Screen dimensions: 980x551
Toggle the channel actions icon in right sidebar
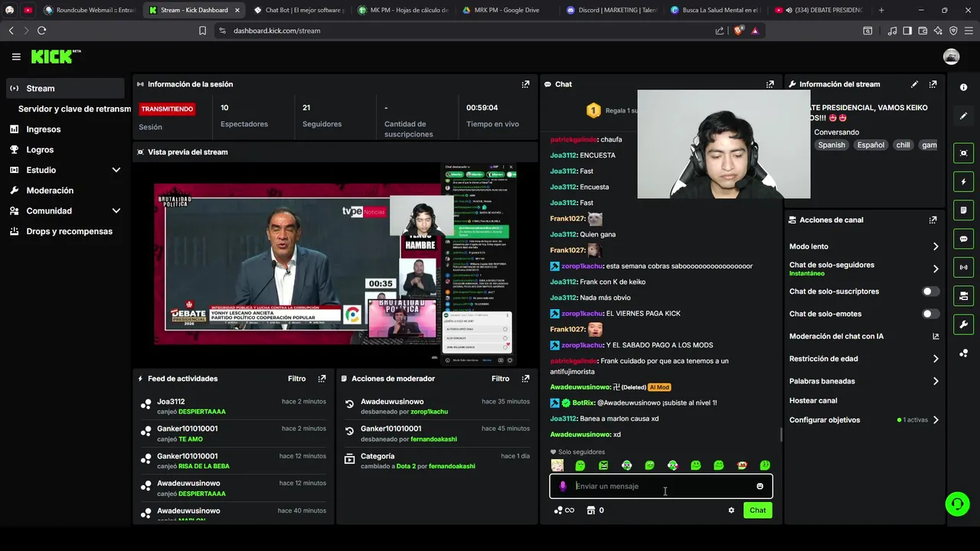point(963,295)
